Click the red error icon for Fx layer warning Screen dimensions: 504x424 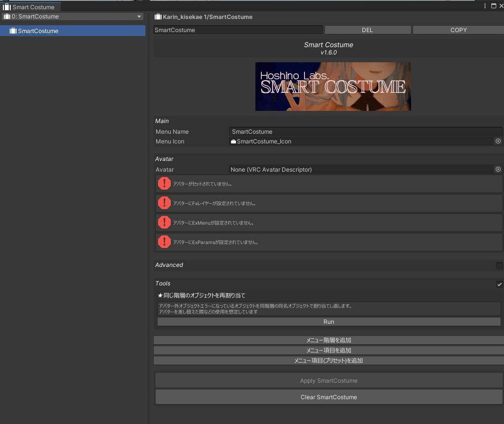pyautogui.click(x=164, y=203)
